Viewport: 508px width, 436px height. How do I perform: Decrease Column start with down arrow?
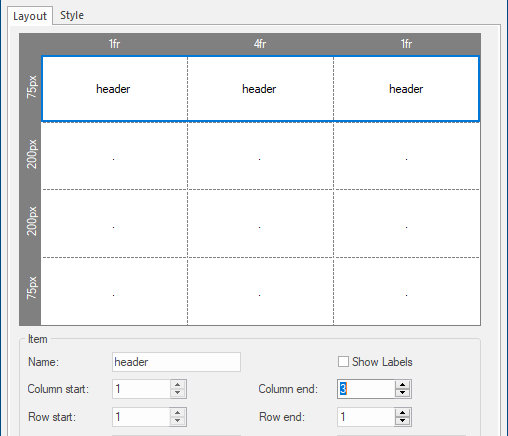click(x=177, y=393)
